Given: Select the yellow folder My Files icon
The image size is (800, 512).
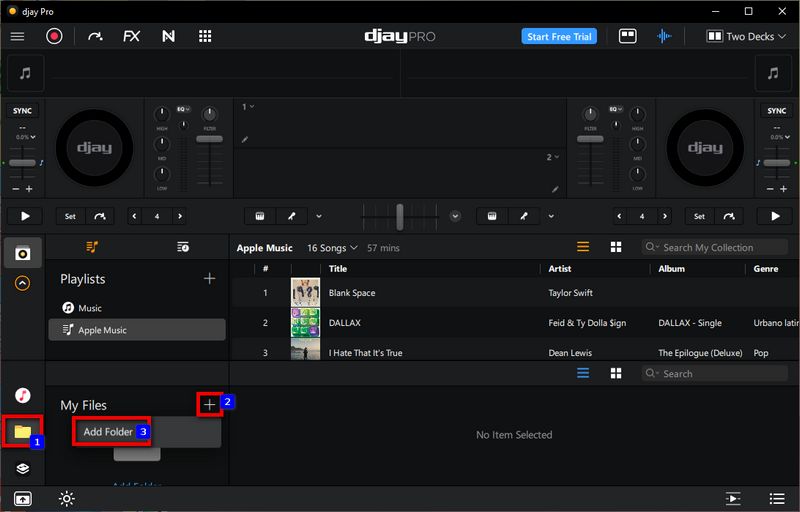Looking at the screenshot, I should (22, 431).
